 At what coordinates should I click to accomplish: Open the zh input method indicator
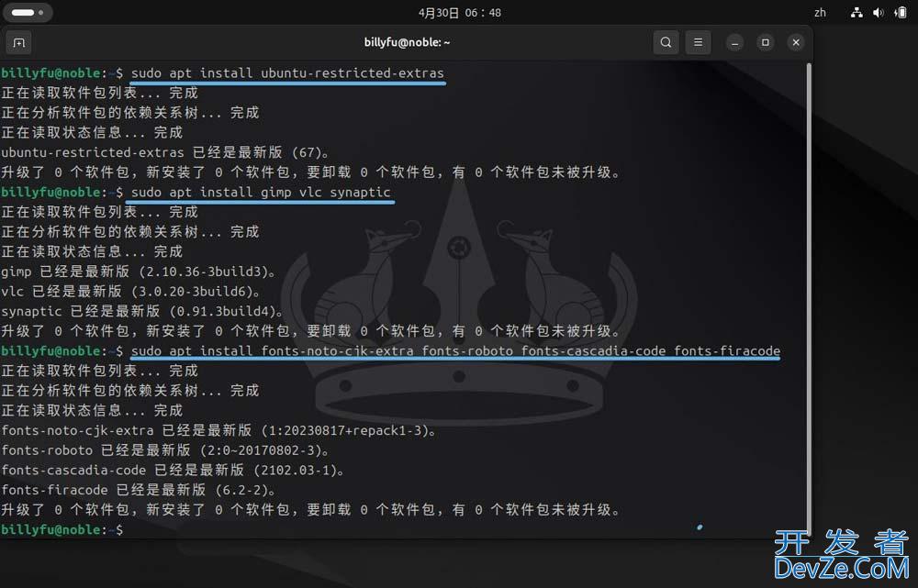tap(820, 12)
